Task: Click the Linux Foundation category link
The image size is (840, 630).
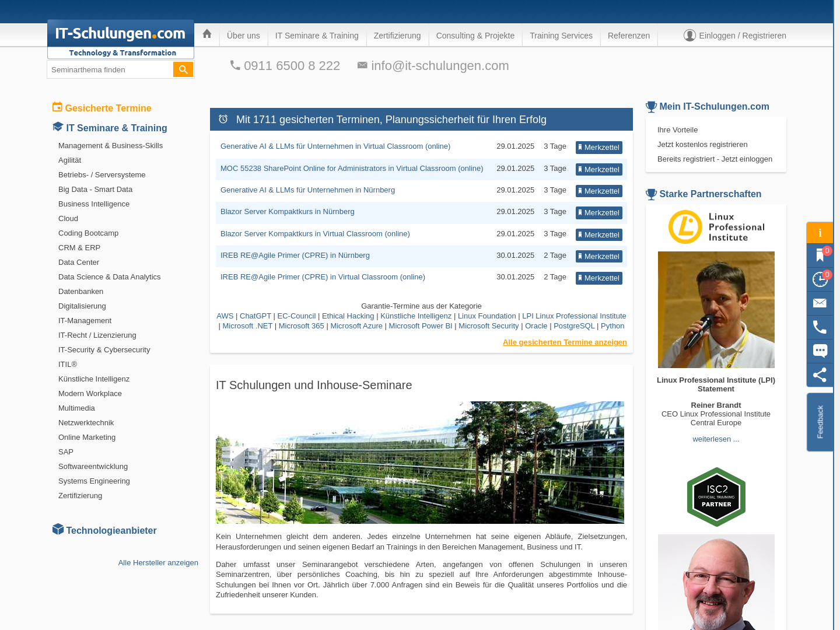Action: coord(487,316)
